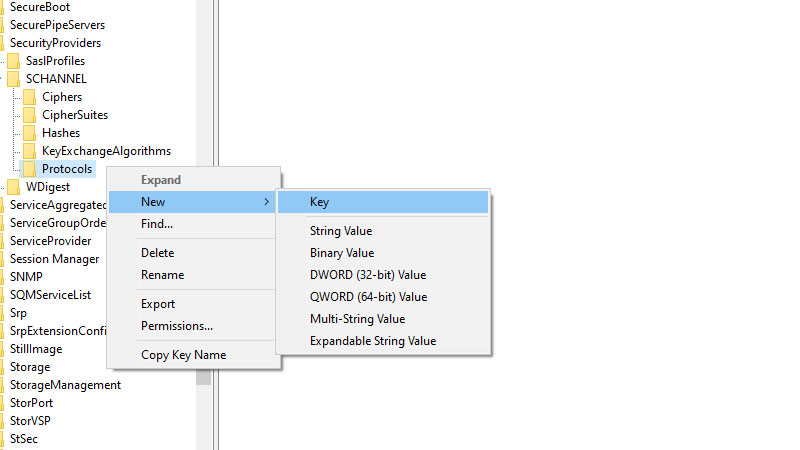Select the StSec key
The image size is (800, 450).
tap(23, 439)
